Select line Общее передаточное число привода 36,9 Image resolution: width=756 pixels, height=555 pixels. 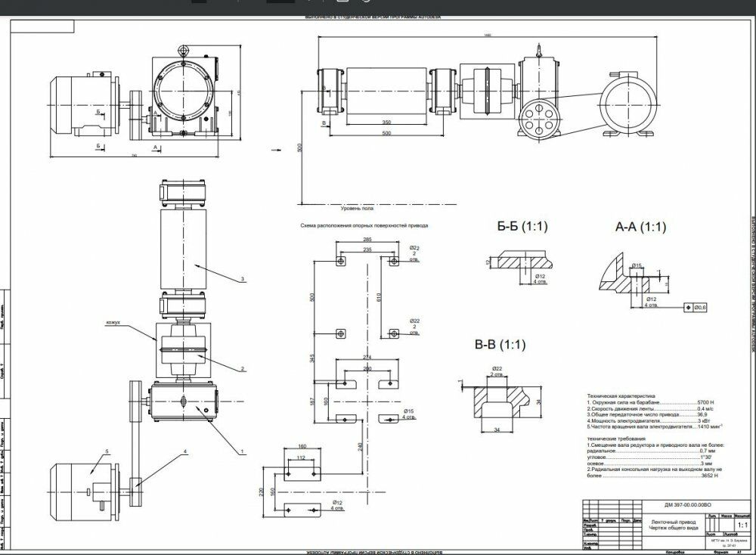point(647,414)
